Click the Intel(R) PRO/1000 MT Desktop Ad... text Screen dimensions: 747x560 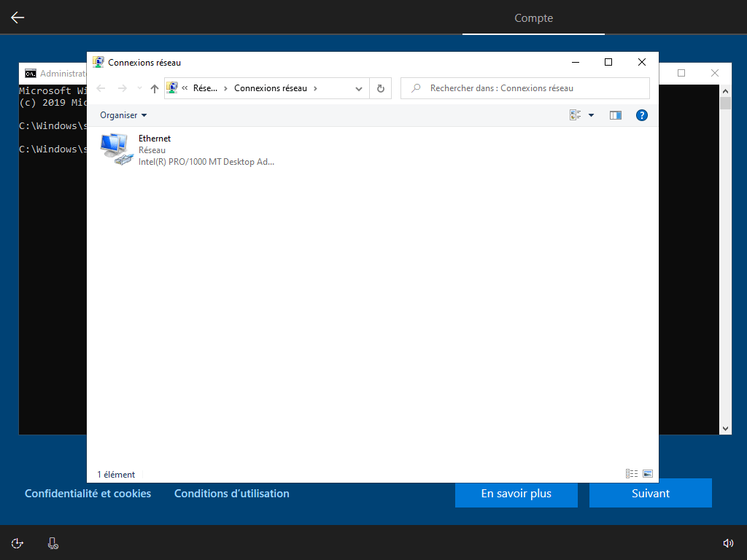pos(206,162)
